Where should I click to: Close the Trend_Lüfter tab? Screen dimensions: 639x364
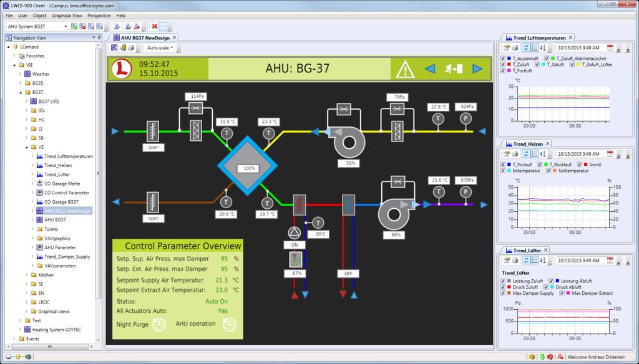click(x=545, y=250)
